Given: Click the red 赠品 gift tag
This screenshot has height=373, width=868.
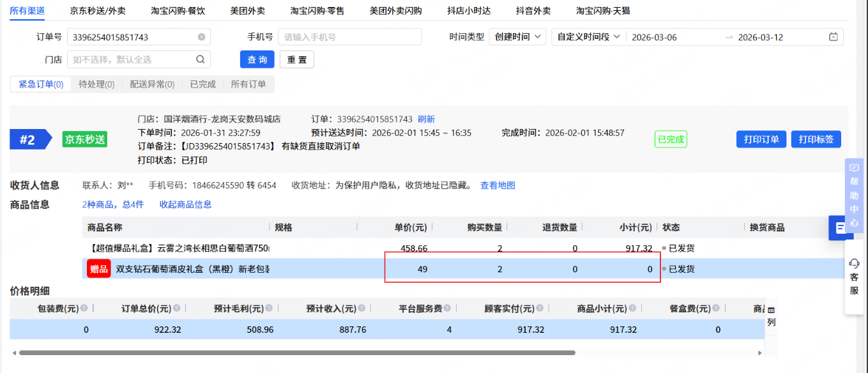Looking at the screenshot, I should pyautogui.click(x=98, y=269).
